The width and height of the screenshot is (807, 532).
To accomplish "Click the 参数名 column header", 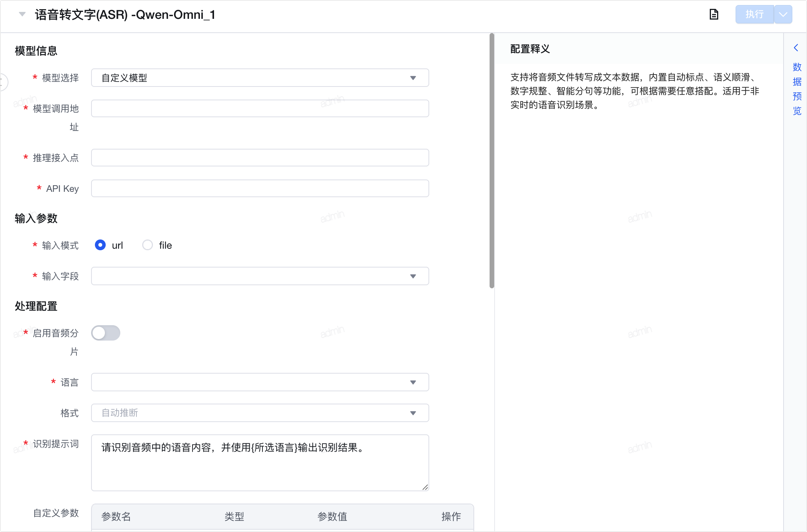I will tap(116, 516).
